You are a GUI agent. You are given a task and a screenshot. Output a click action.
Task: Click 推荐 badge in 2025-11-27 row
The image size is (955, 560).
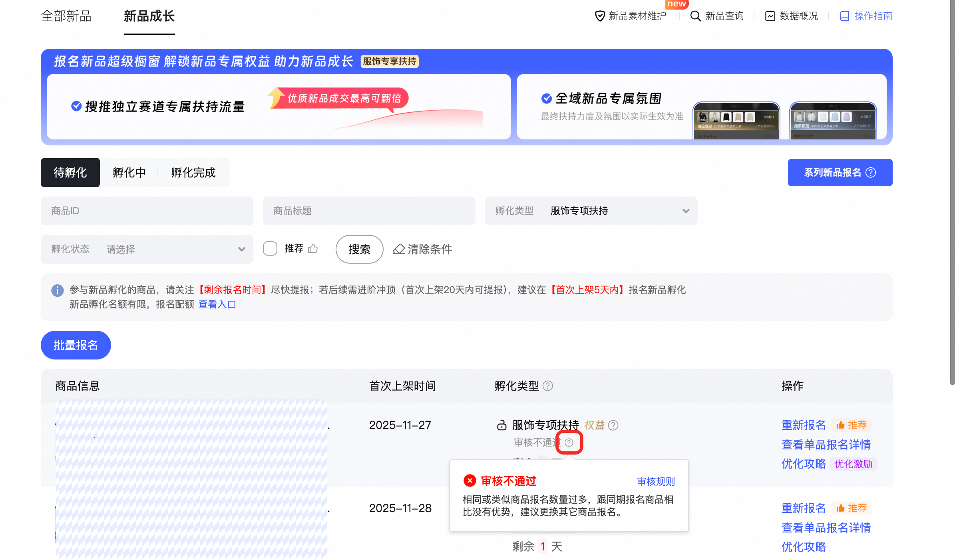pyautogui.click(x=852, y=425)
